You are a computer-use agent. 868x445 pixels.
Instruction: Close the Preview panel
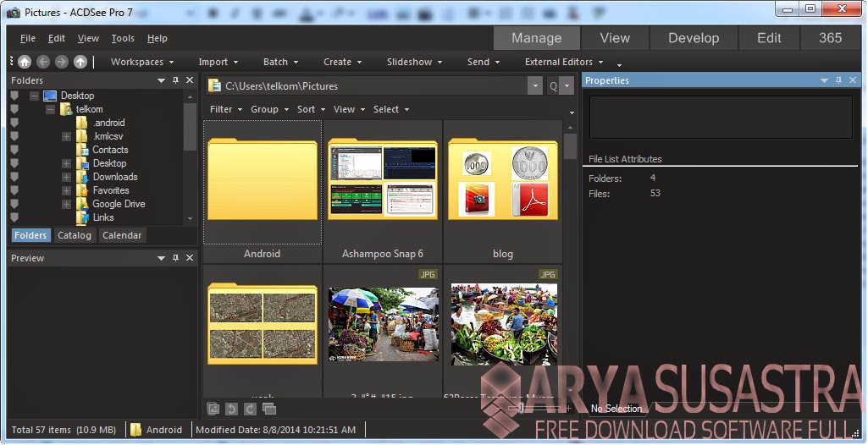tap(190, 258)
